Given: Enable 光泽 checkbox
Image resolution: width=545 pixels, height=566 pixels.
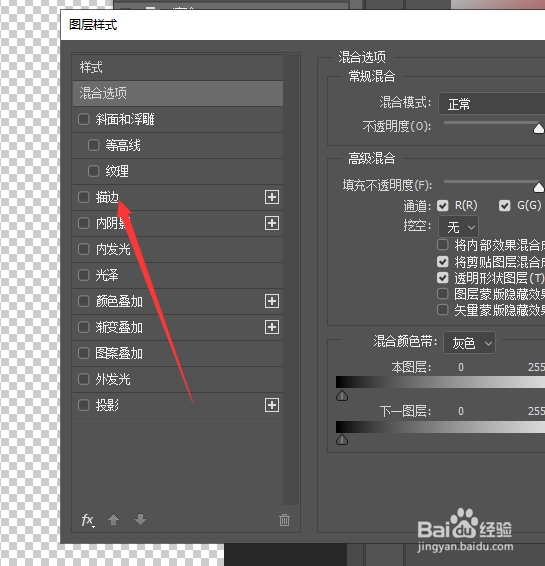Looking at the screenshot, I should pos(83,275).
